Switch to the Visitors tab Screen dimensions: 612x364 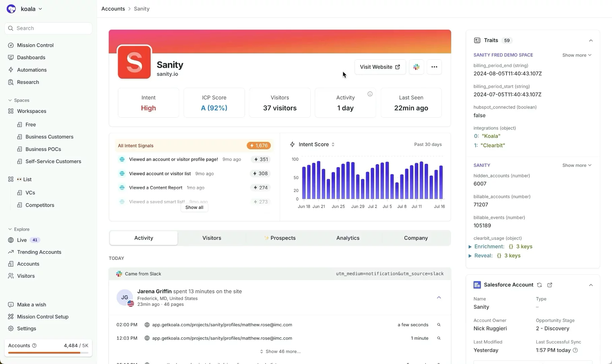tap(212, 238)
